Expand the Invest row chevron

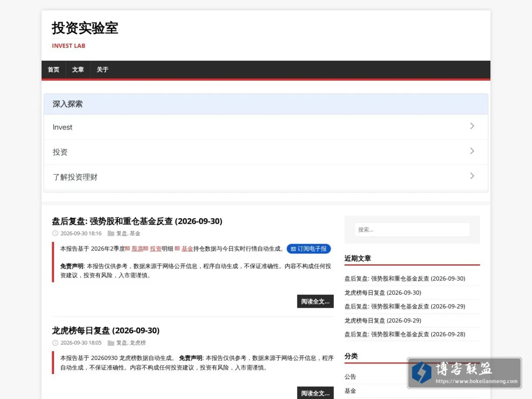(x=472, y=126)
